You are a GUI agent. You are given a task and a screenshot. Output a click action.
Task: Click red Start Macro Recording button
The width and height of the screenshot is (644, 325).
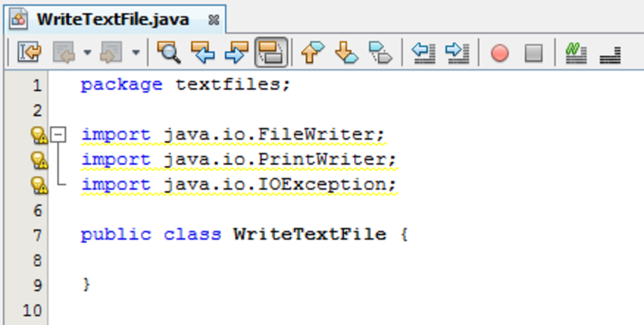point(500,53)
